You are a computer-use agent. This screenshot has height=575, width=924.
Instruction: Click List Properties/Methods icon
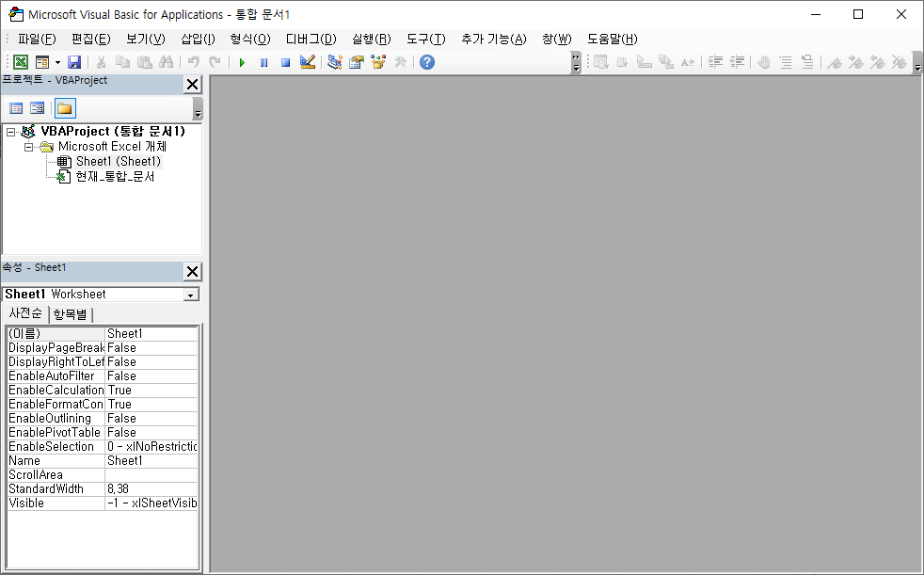click(x=601, y=62)
